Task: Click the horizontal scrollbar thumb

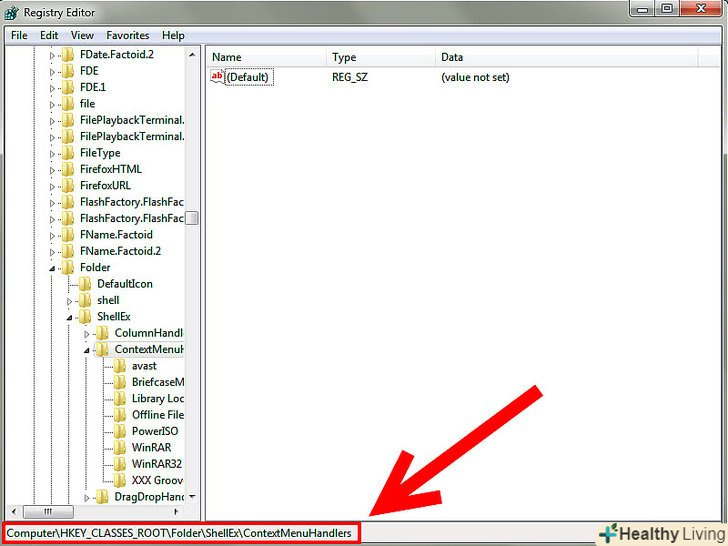Action: point(48,512)
